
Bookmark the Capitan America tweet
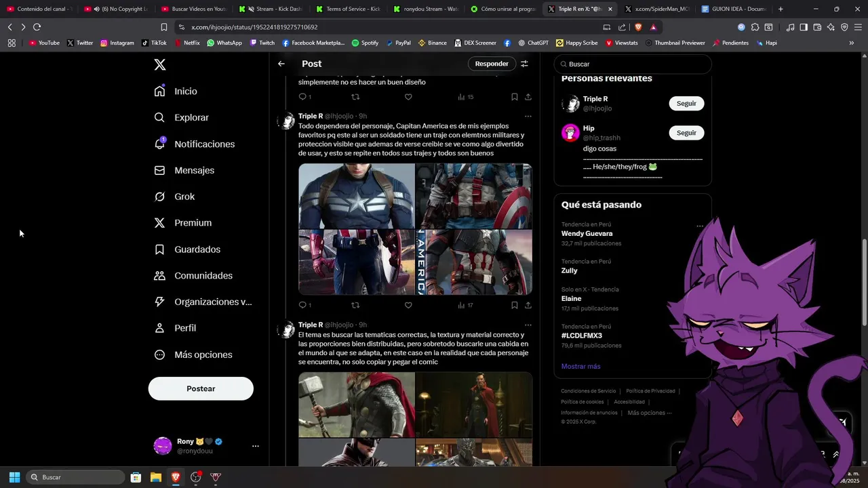pyautogui.click(x=515, y=305)
